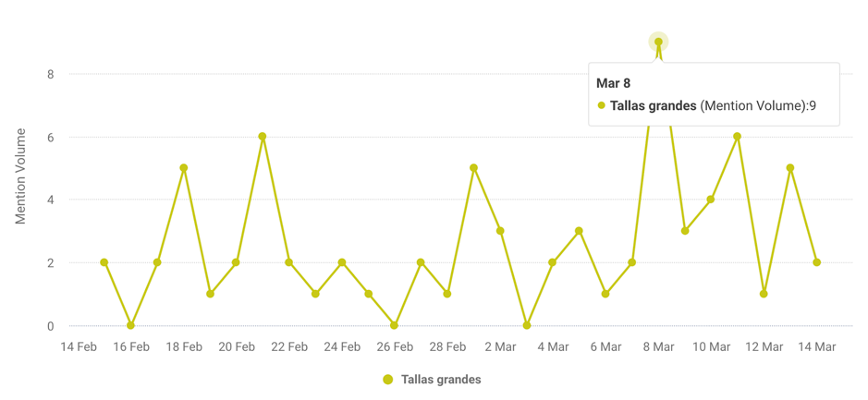This screenshot has width=868, height=400.
Task: Click the 12 Mar data point at value 1
Action: [x=764, y=294]
